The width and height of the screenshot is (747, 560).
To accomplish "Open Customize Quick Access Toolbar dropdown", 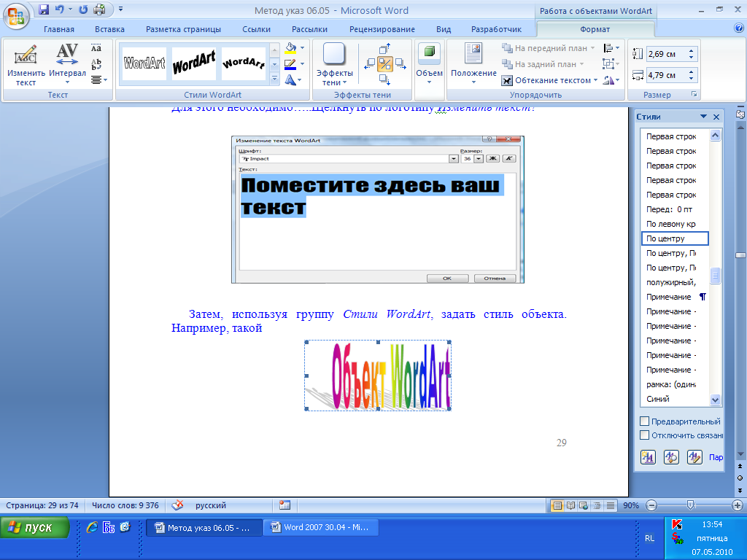I will pos(120,9).
